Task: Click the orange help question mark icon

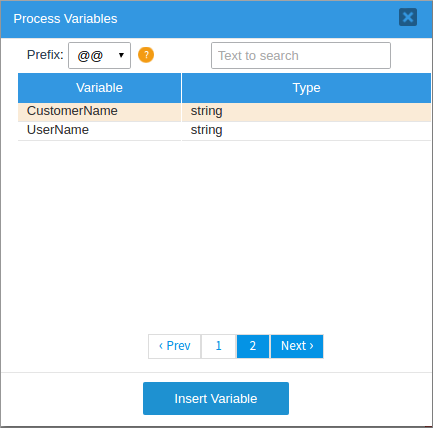Action: tap(146, 55)
